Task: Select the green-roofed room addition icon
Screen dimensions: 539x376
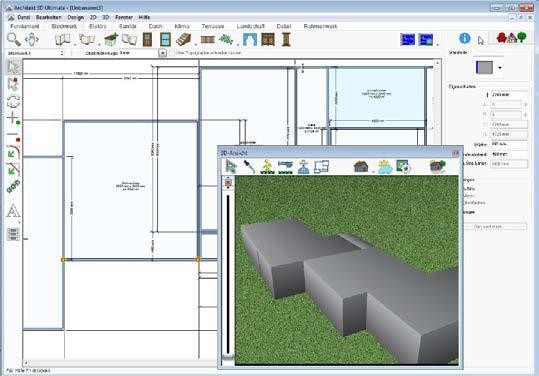Action: coord(111,40)
